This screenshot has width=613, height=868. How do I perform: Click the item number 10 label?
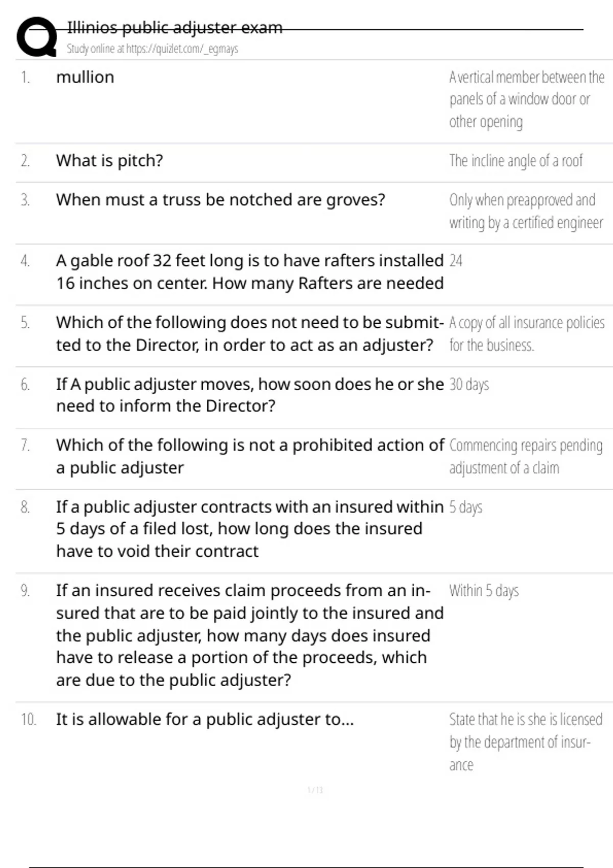(28, 719)
